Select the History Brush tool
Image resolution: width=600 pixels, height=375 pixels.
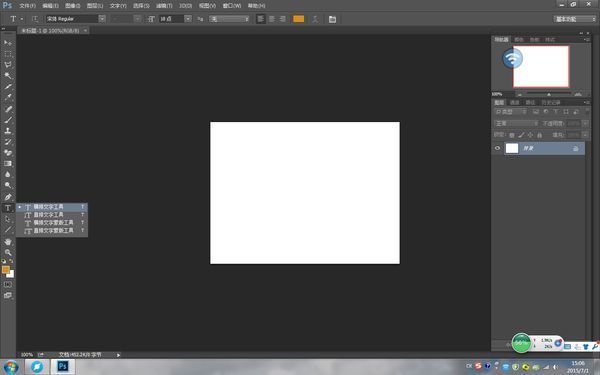[8, 142]
